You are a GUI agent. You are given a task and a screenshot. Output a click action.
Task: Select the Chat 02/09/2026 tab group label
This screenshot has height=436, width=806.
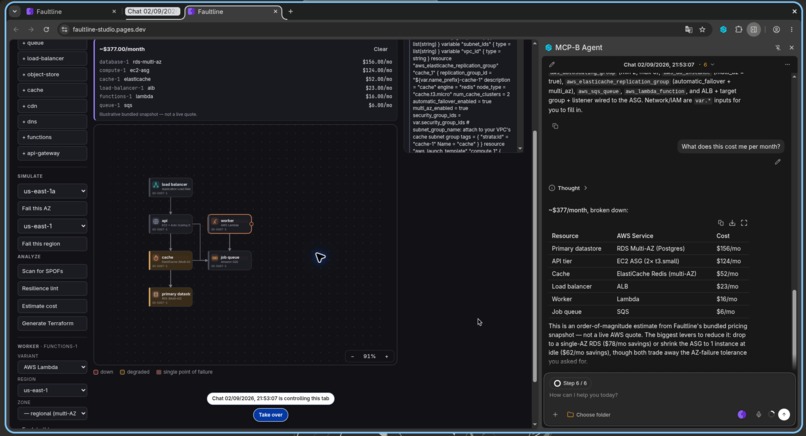click(x=153, y=11)
